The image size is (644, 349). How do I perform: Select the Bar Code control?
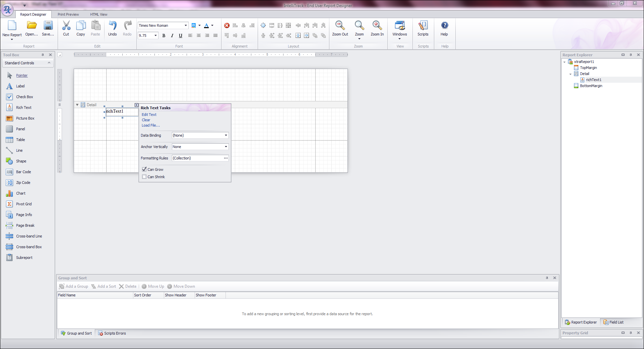23,172
